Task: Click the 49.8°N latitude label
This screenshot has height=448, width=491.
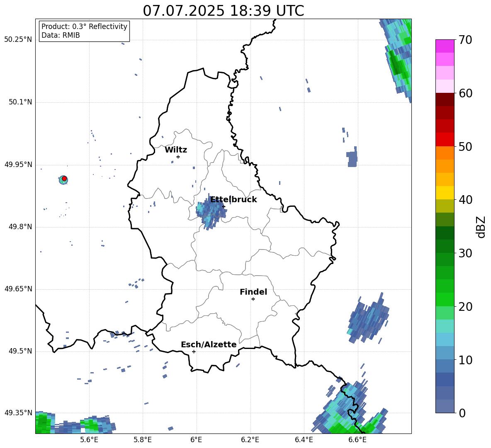Action: 20,227
